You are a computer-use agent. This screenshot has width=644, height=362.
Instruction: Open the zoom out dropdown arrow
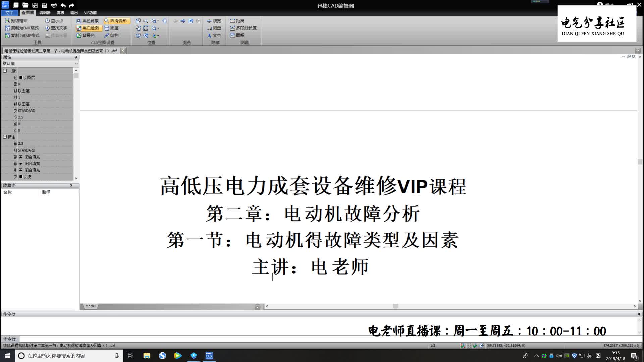click(158, 28)
